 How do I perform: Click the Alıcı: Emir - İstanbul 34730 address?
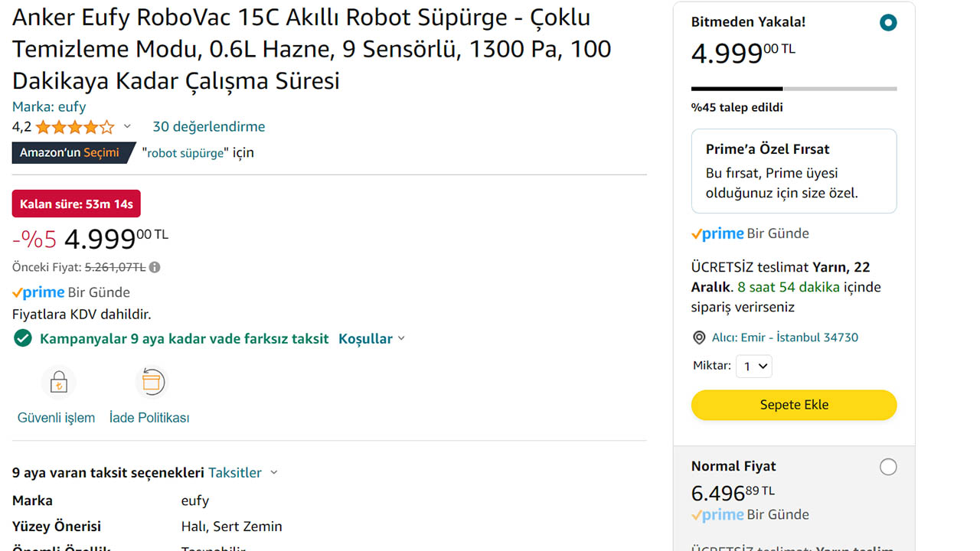(x=785, y=337)
